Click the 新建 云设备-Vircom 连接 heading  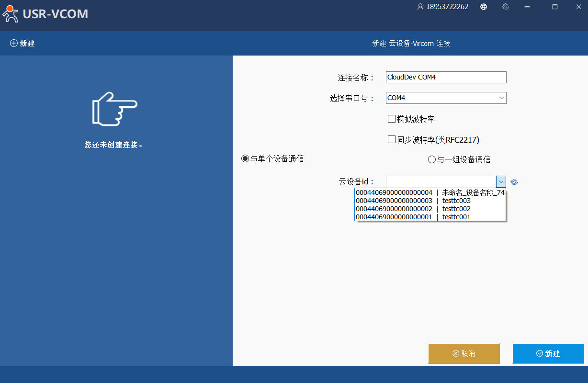point(411,44)
